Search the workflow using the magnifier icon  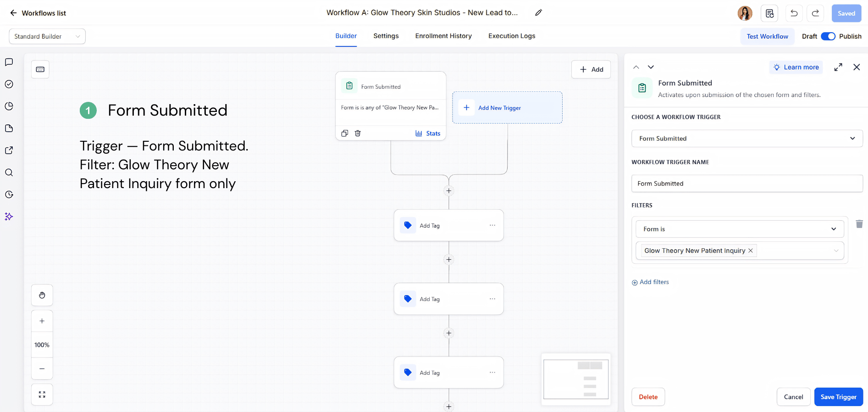tap(9, 173)
